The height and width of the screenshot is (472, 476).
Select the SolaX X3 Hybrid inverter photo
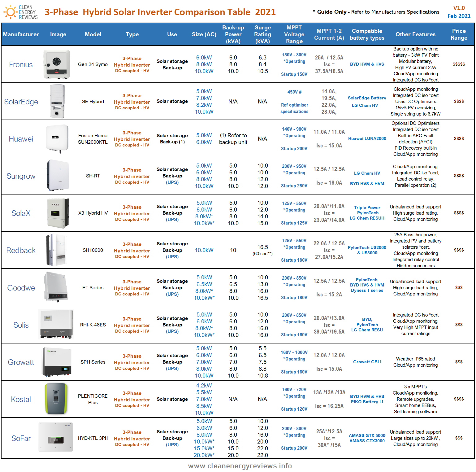57,213
